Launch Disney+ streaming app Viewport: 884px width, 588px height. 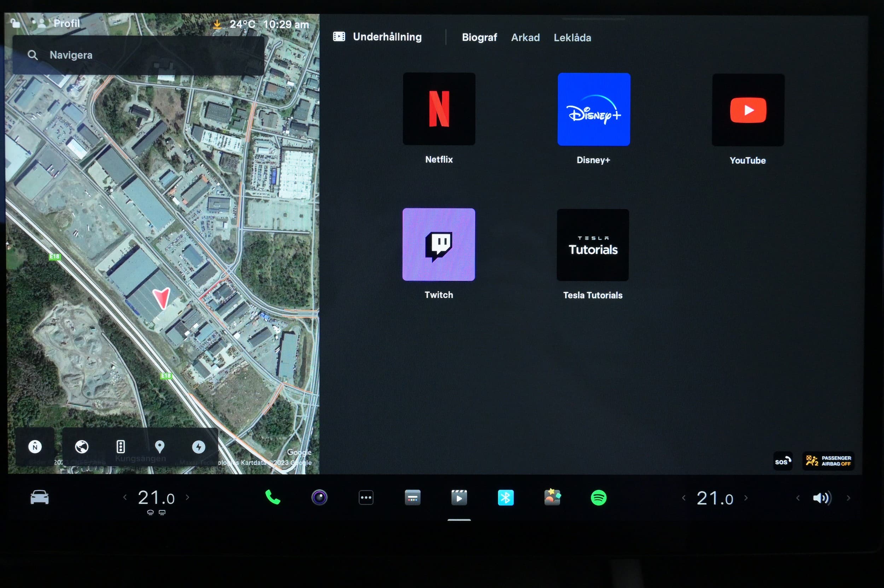point(594,110)
